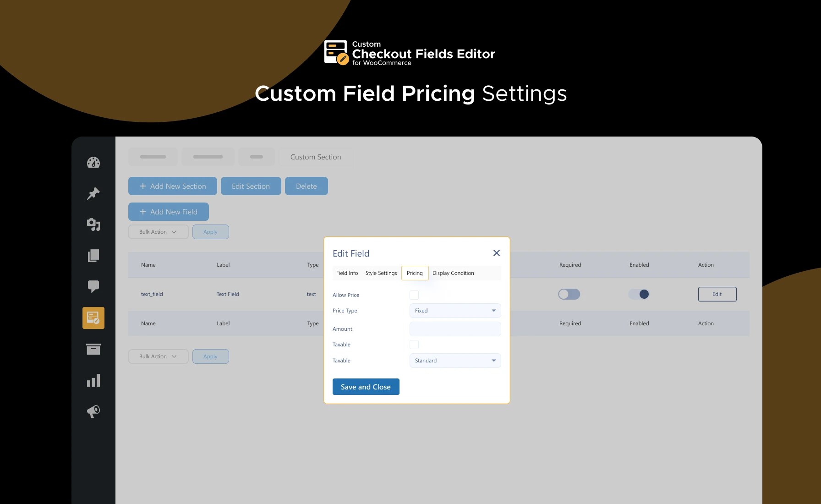821x504 pixels.
Task: Expand the Standard tax class dropdown
Action: (x=455, y=361)
